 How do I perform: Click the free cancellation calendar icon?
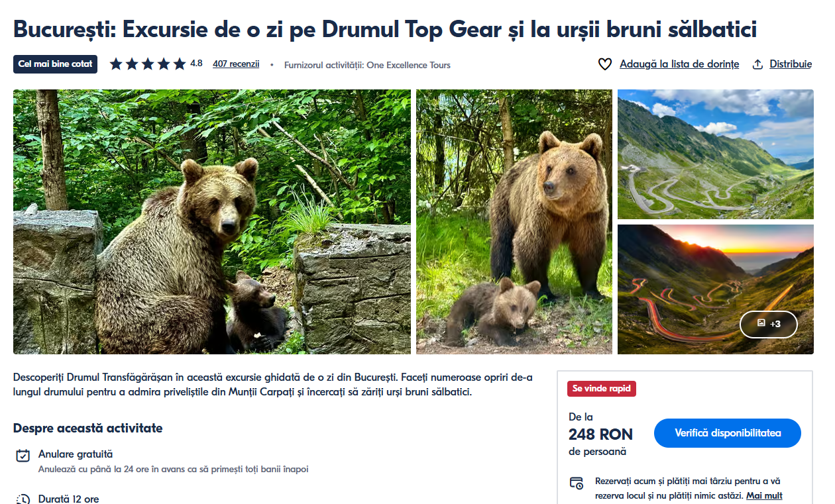pos(23,456)
